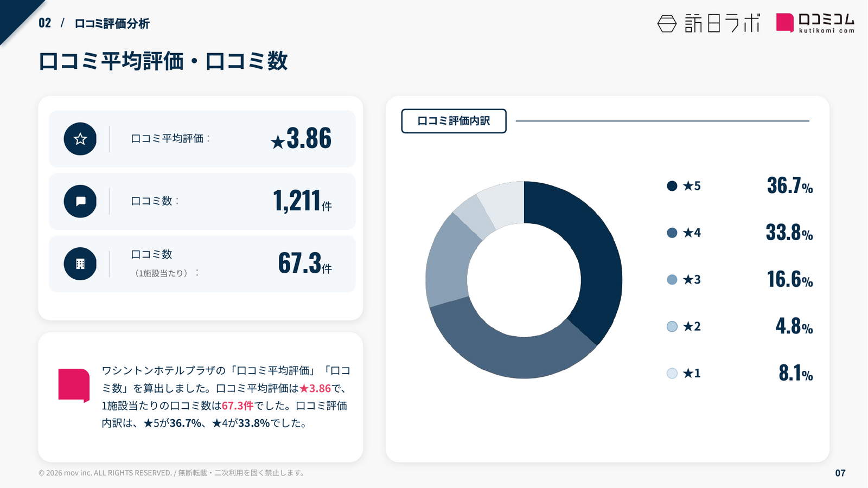Click the large 67.3件 per-facility value in the stats card
Image resolution: width=868 pixels, height=488 pixels.
(x=305, y=264)
